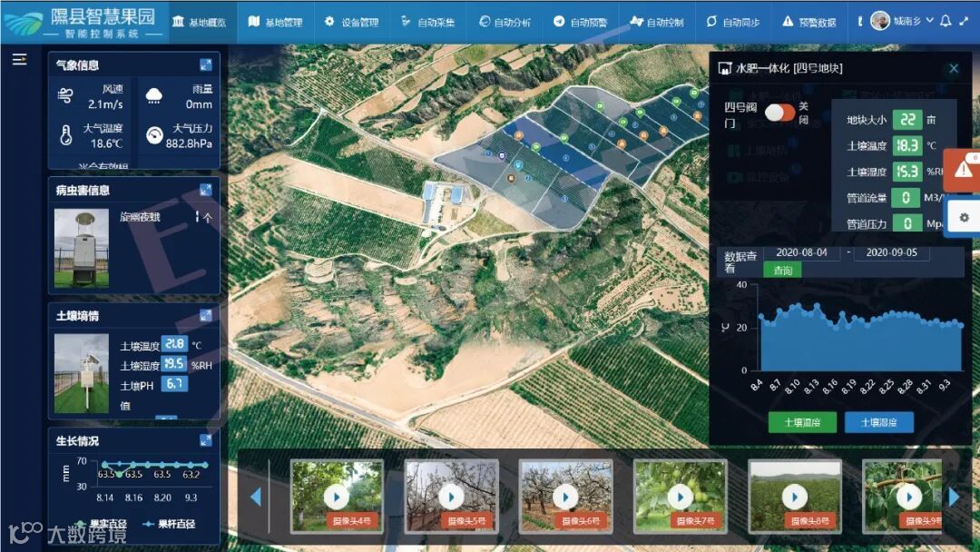Image resolution: width=980 pixels, height=552 pixels.
Task: Click the 土壤温度 value 18.3
Action: coord(906,145)
